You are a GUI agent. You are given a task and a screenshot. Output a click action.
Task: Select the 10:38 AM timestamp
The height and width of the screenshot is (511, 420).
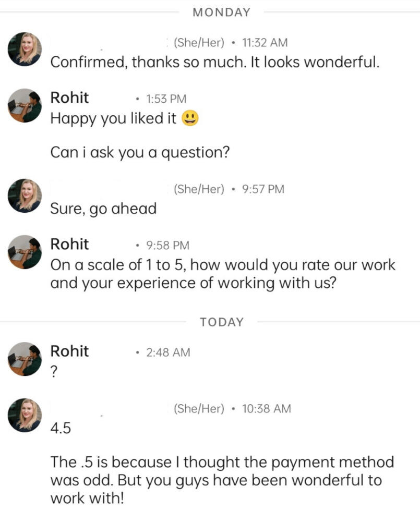click(267, 409)
